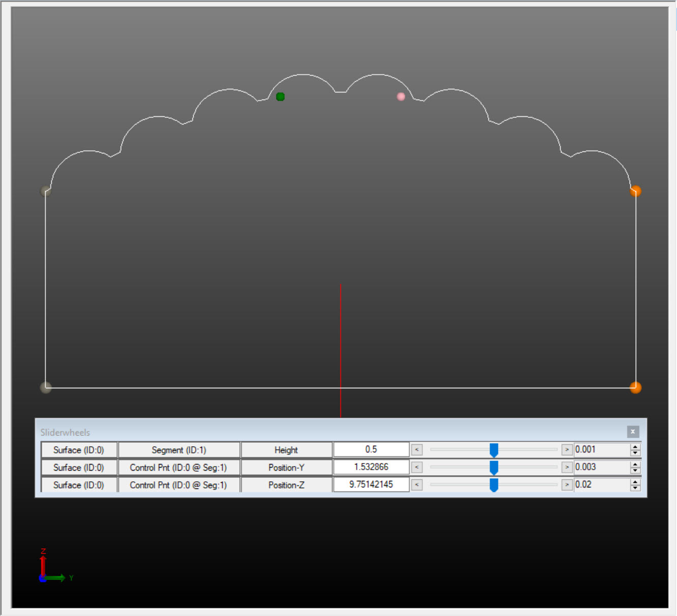Image resolution: width=677 pixels, height=616 pixels.
Task: Click the Segment (ID:1) cell
Action: point(179,450)
